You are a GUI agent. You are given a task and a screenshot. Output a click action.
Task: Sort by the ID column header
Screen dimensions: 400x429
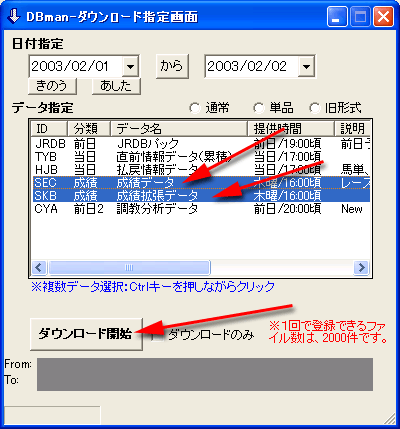(49, 129)
